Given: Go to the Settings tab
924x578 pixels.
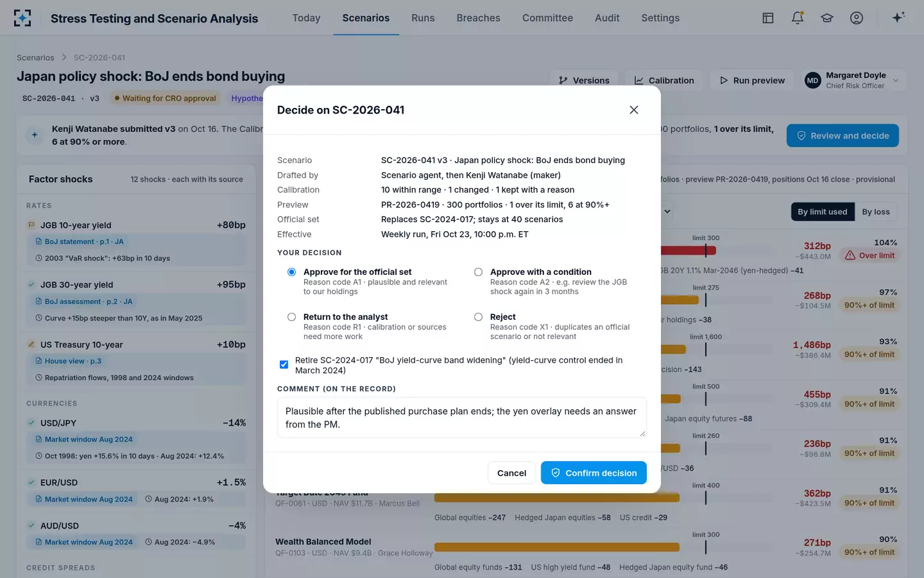Looking at the screenshot, I should [x=660, y=18].
